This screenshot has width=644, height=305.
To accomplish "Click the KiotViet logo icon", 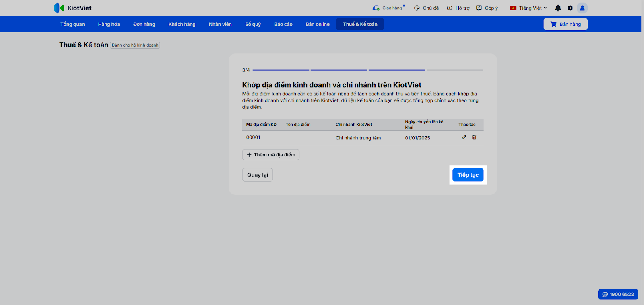I will coord(59,8).
